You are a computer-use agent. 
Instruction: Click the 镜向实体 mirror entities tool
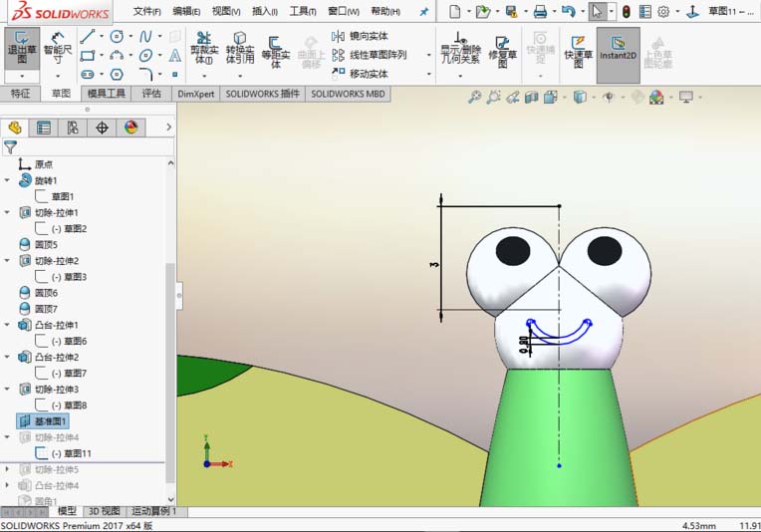[x=360, y=36]
